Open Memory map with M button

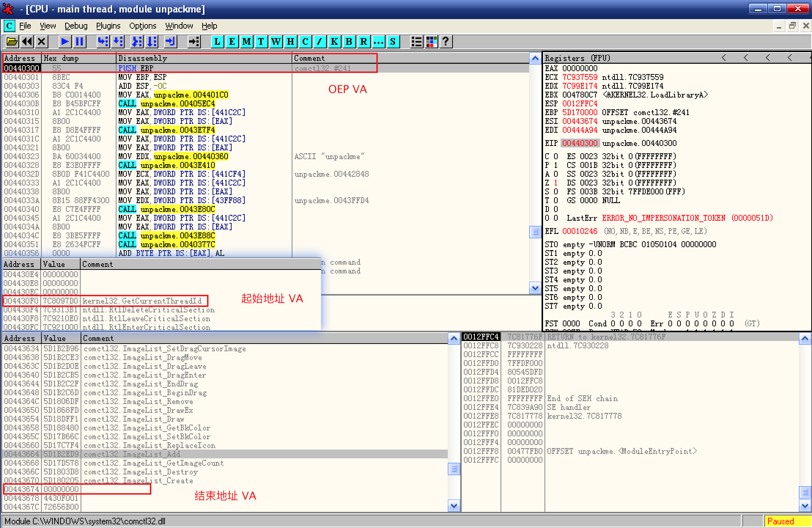[246, 41]
